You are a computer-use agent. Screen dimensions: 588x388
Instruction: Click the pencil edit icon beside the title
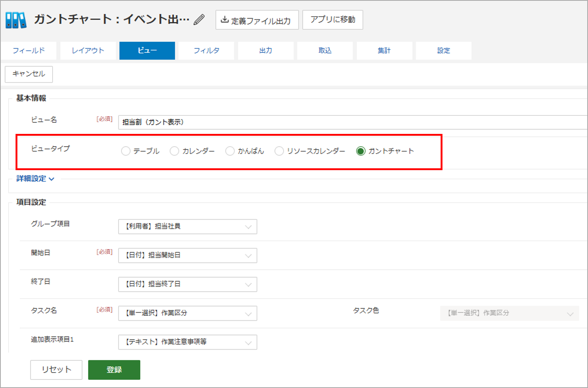click(199, 20)
